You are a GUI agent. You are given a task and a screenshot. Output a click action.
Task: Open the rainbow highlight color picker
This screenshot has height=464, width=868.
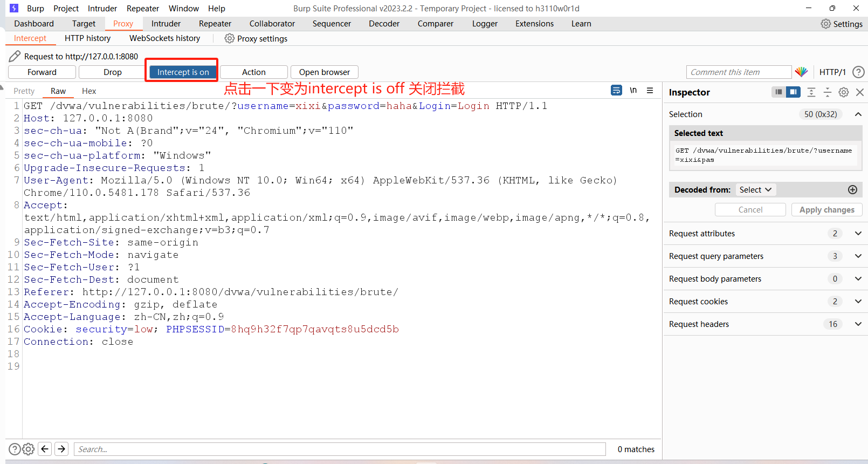pos(801,72)
